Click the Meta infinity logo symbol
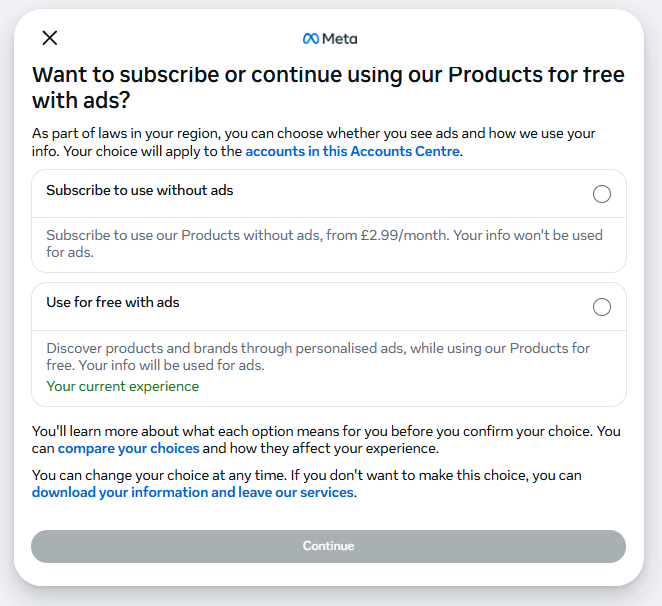This screenshot has width=662, height=606. (x=311, y=39)
